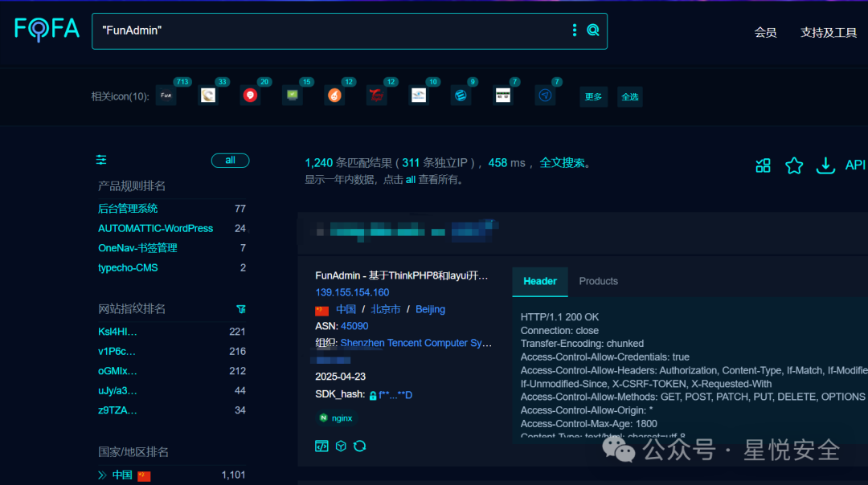The height and width of the screenshot is (485, 868).
Task: Click the download results icon
Action: (x=825, y=165)
